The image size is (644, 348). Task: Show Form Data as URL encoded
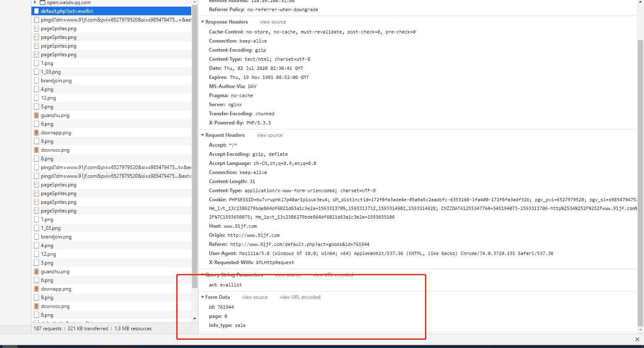tap(300, 297)
